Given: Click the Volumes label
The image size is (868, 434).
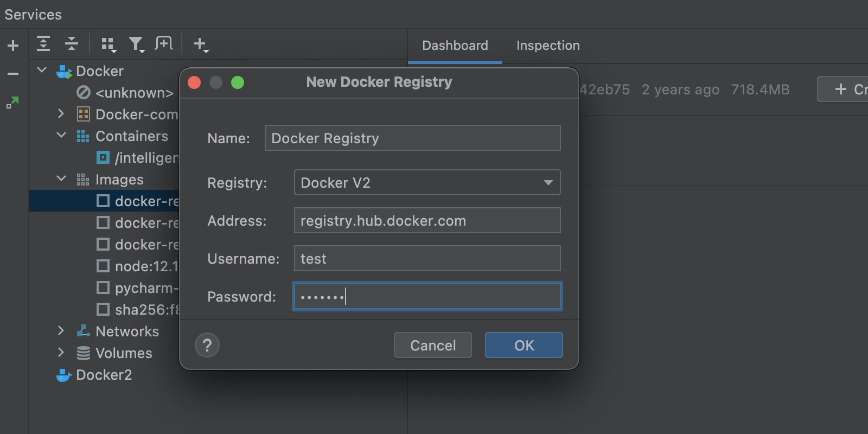Looking at the screenshot, I should (124, 353).
